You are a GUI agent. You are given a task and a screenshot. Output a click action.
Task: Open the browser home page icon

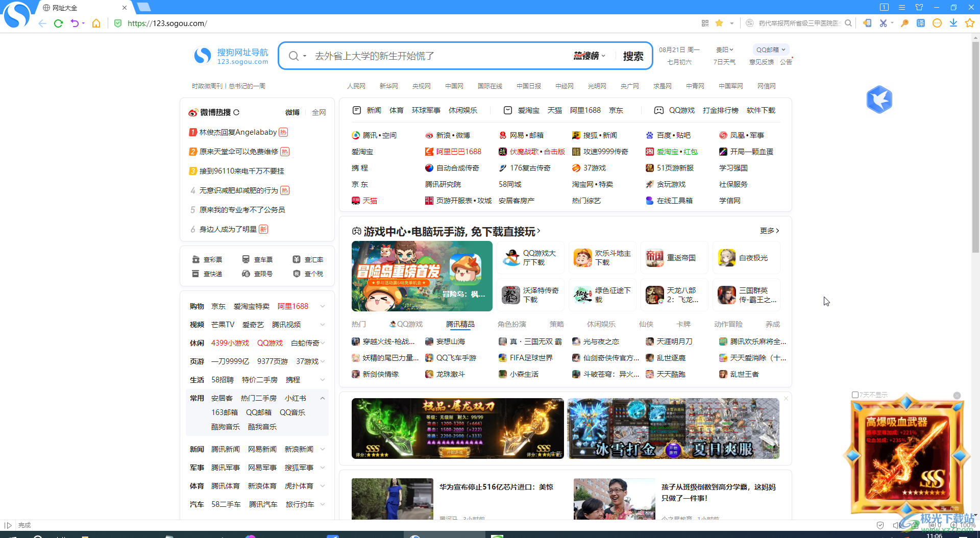[x=96, y=23]
